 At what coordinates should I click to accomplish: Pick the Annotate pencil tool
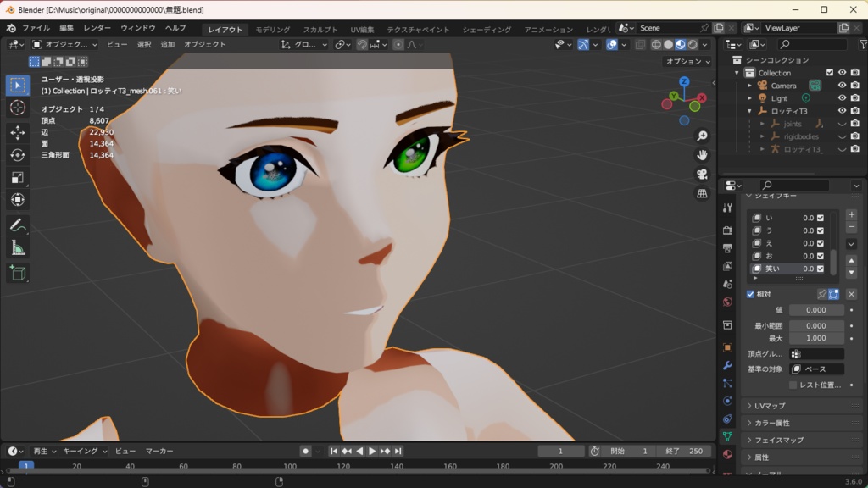[x=18, y=225]
